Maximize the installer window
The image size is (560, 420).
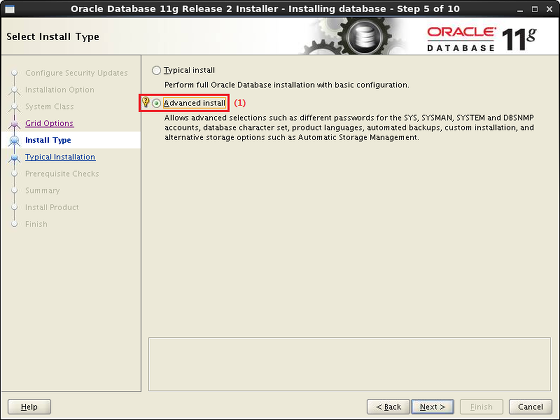click(x=535, y=9)
